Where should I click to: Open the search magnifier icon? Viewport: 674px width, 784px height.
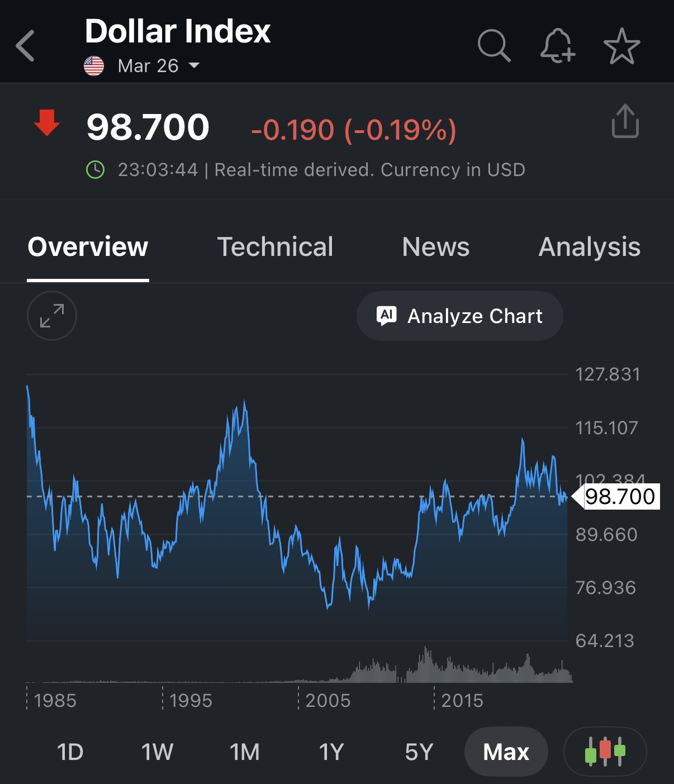(x=494, y=46)
